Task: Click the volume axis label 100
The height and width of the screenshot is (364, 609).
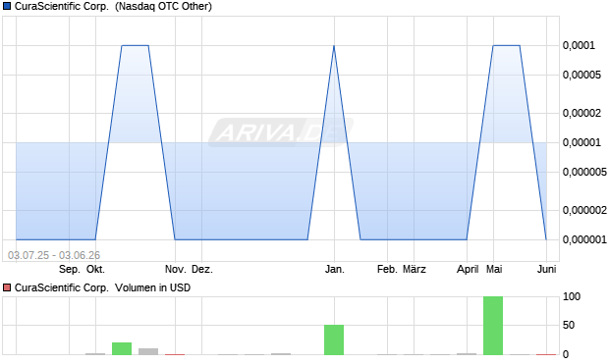Action: tap(572, 296)
